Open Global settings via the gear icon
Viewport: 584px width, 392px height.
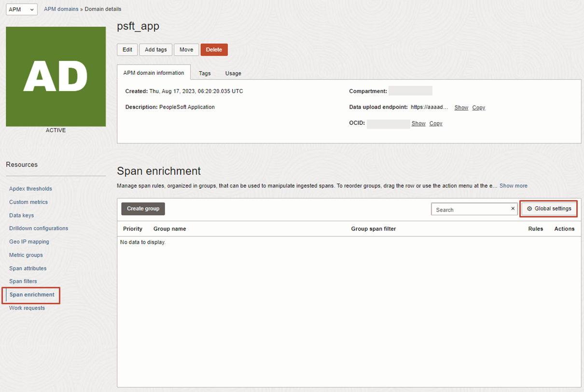pyautogui.click(x=548, y=209)
